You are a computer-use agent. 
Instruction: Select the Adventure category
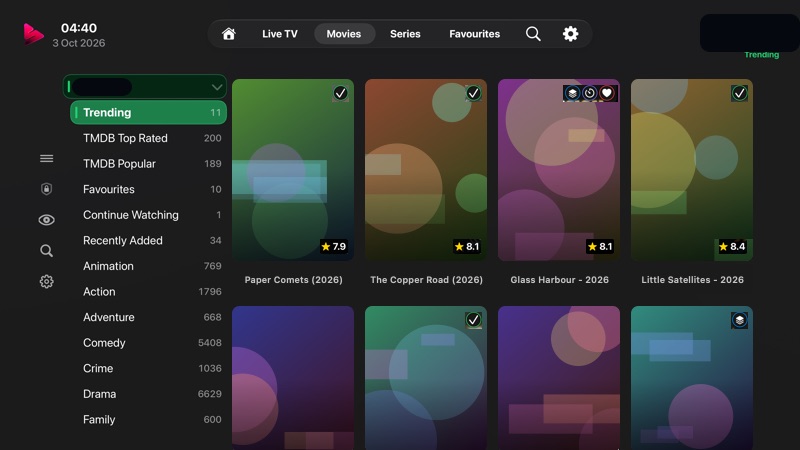[x=148, y=317]
